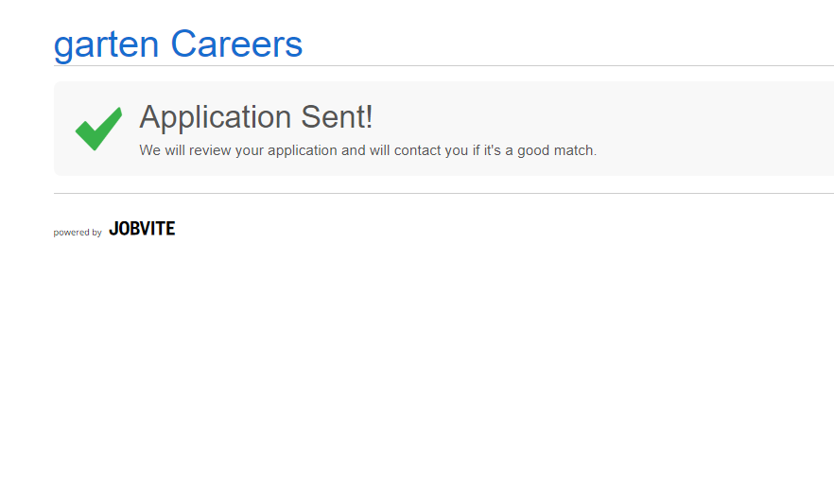
Task: Click the green checkmark success icon
Action: (98, 129)
